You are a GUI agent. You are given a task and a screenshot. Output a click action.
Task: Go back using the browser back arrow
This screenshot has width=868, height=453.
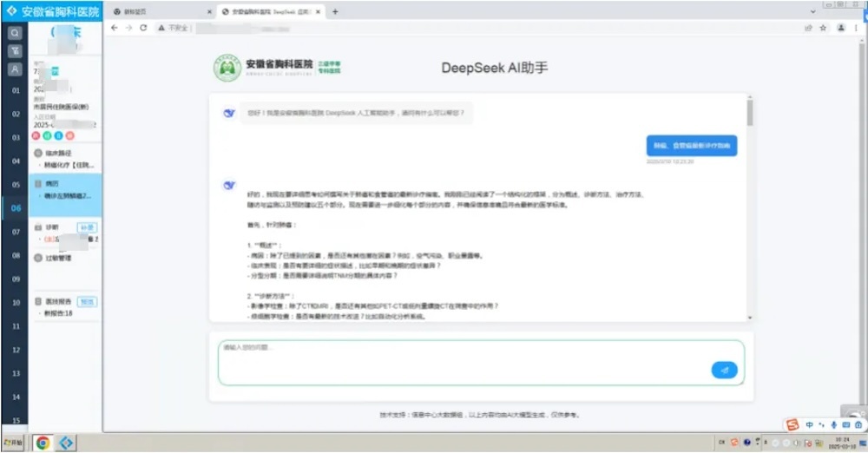point(114,27)
